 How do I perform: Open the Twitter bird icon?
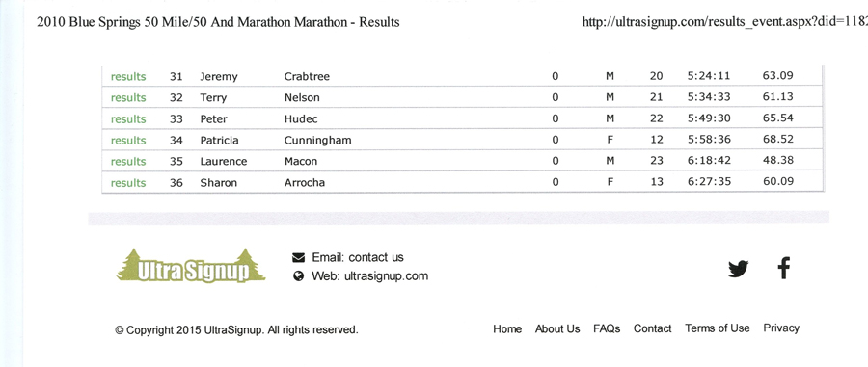coord(739,269)
